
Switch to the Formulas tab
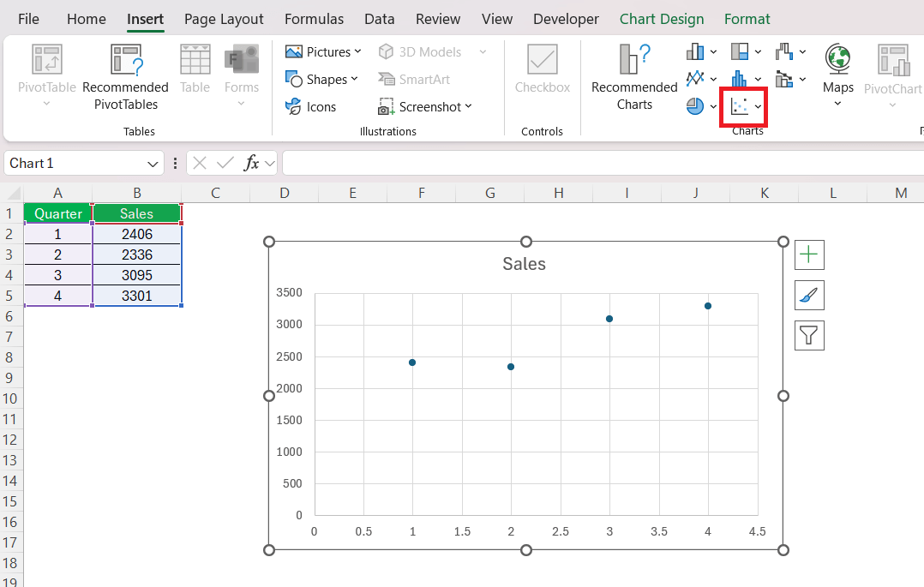pos(314,19)
